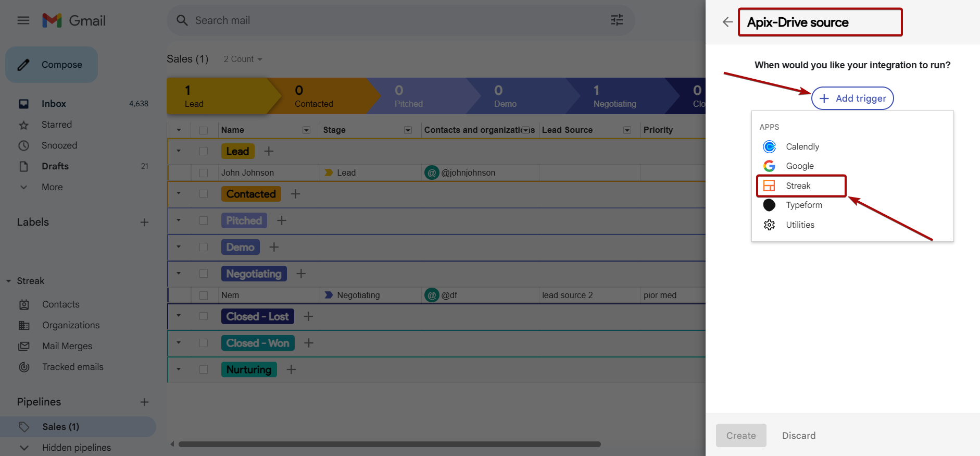Screen dimensions: 980x456
Task: Click the Sales pipeline tag icon
Action: pos(24,427)
